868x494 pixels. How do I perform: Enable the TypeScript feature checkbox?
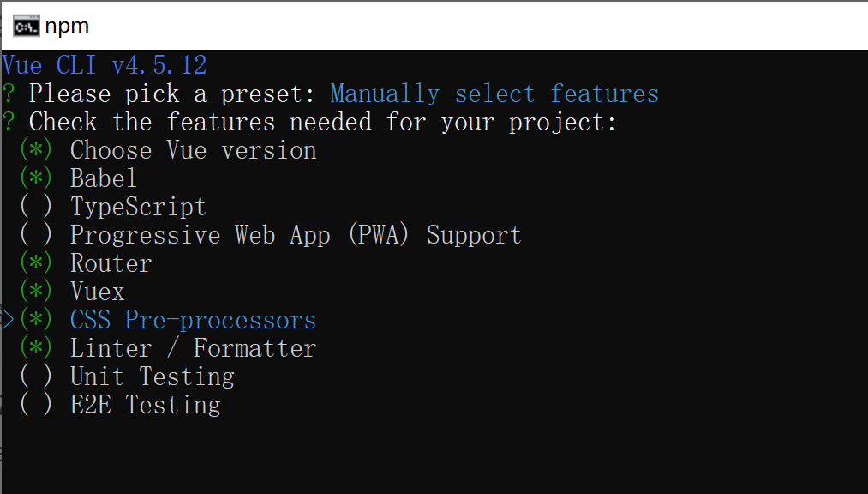tap(36, 208)
